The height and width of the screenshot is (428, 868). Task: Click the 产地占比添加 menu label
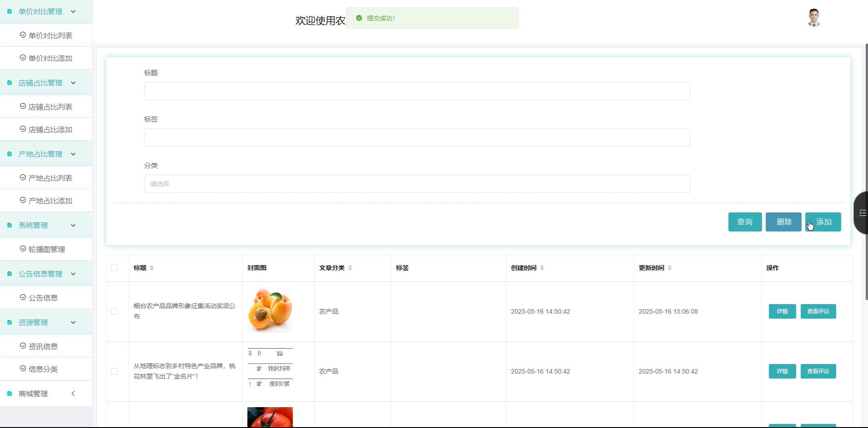tap(50, 201)
